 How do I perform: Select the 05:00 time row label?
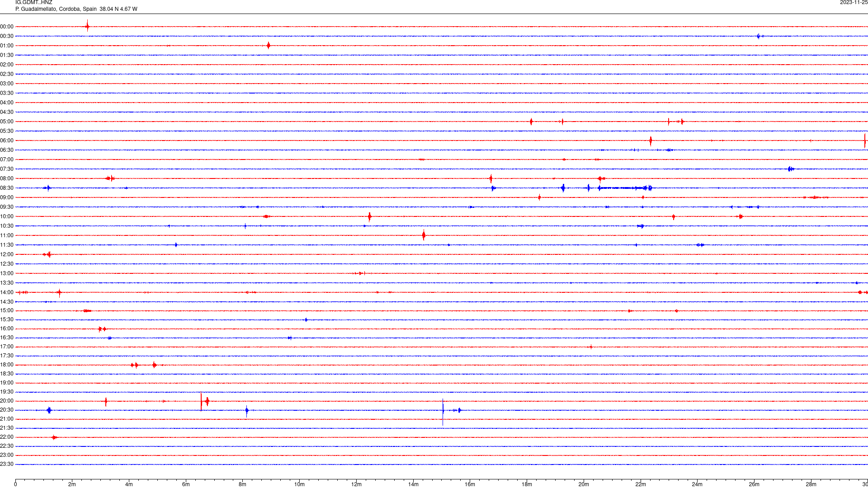(x=7, y=122)
